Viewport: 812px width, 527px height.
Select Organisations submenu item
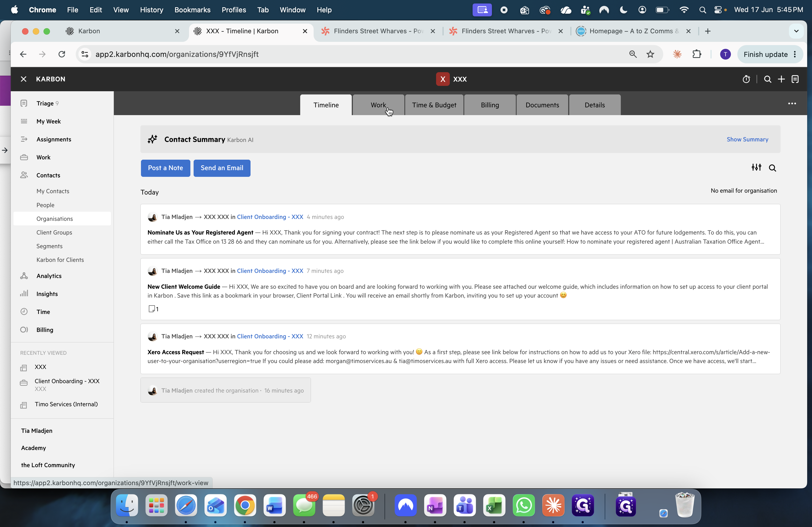click(62, 218)
